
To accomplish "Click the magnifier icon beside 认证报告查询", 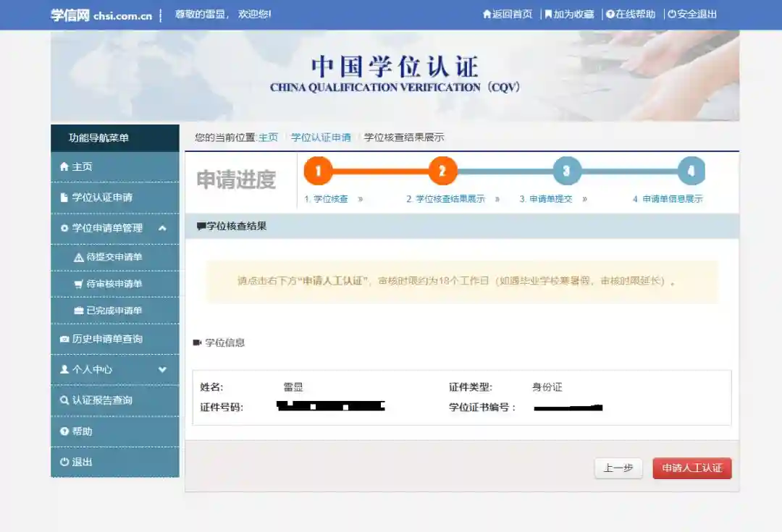I will [x=64, y=400].
